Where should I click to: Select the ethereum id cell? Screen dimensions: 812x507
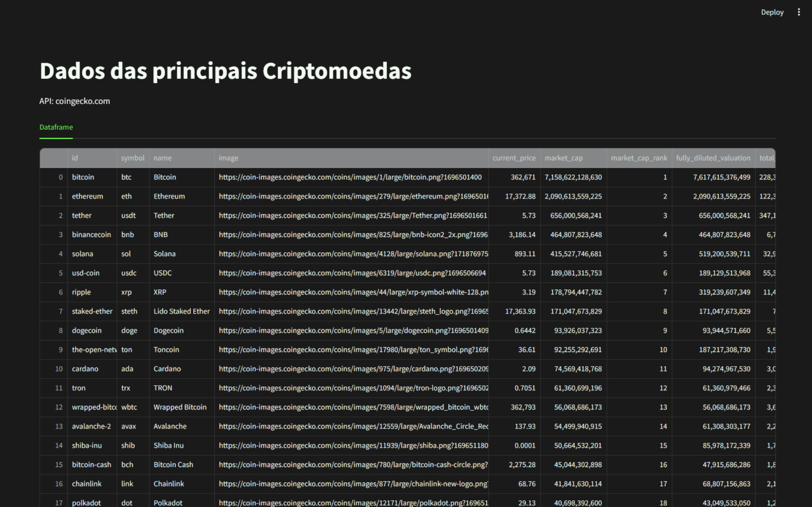87,196
